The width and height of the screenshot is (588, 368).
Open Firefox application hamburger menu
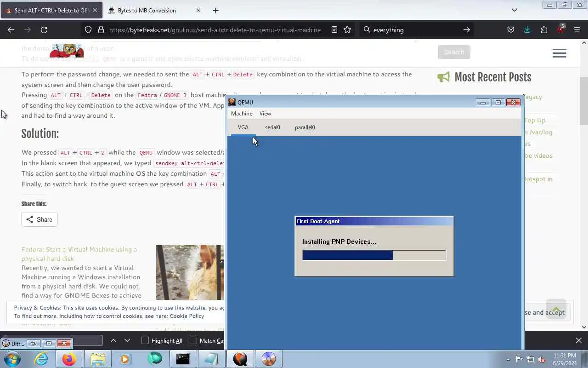coord(577,29)
